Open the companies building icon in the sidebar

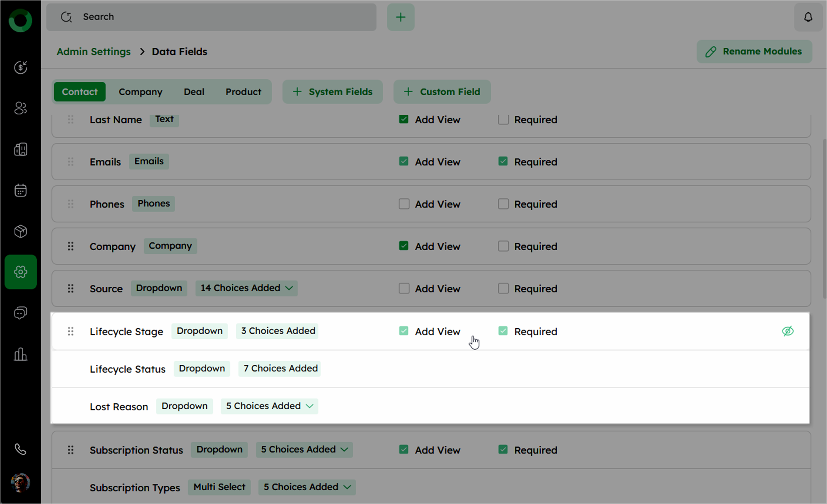pos(20,150)
